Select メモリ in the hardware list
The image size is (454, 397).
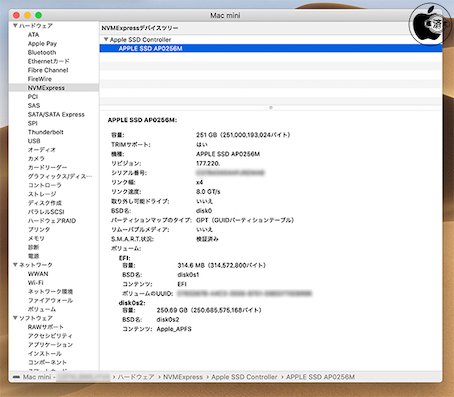[36, 238]
